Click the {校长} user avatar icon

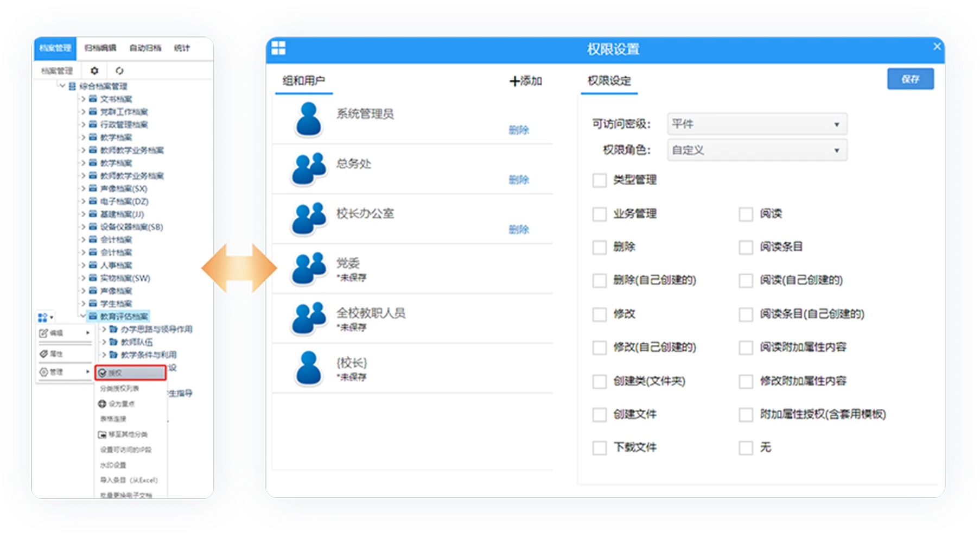(x=309, y=368)
